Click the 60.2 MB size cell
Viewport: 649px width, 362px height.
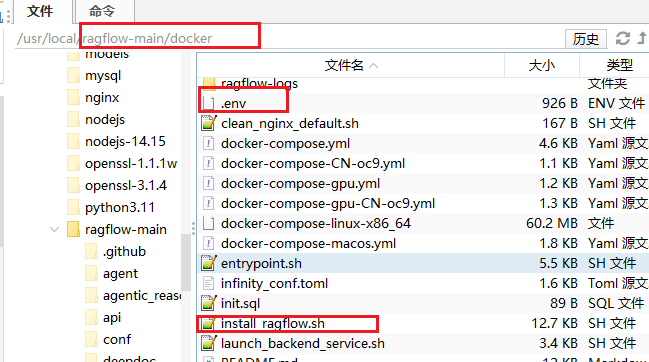[551, 223]
